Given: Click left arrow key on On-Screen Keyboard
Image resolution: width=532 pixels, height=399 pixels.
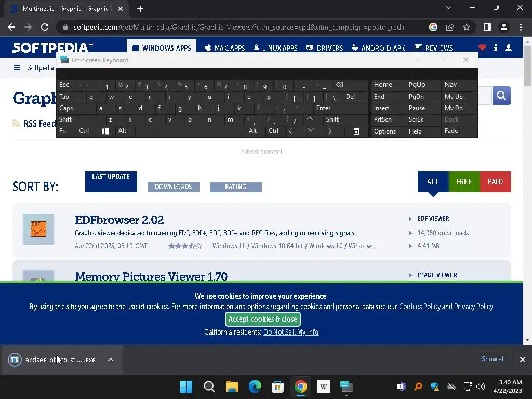Looking at the screenshot, I should coord(290,131).
